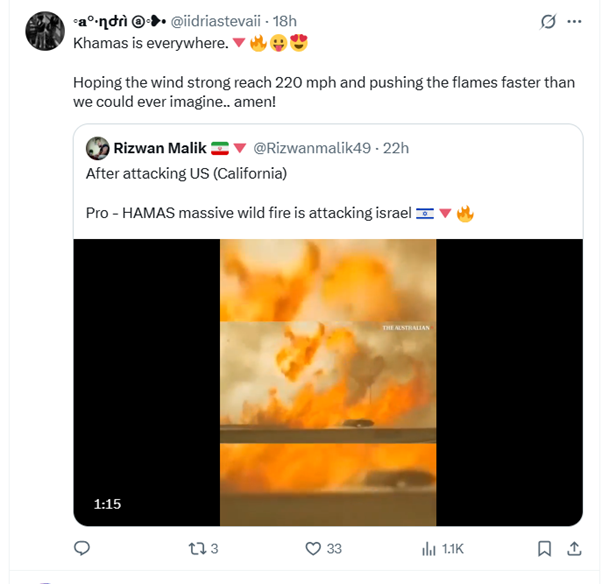Viewport: 602px width, 584px height.
Task: Open the three-dot more options menu
Action: click(x=574, y=22)
